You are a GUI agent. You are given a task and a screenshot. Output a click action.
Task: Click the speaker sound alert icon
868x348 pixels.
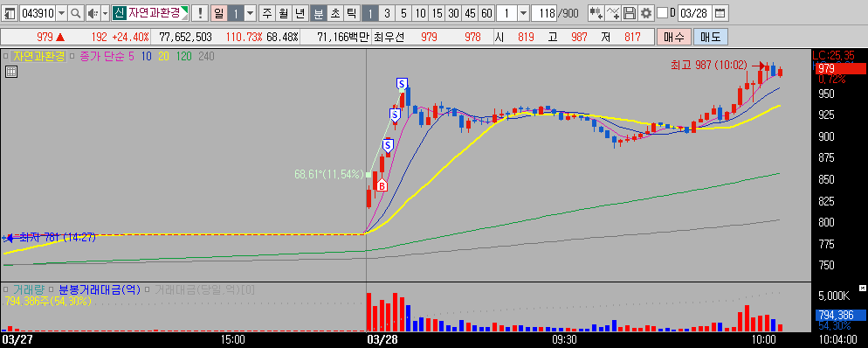click(93, 13)
